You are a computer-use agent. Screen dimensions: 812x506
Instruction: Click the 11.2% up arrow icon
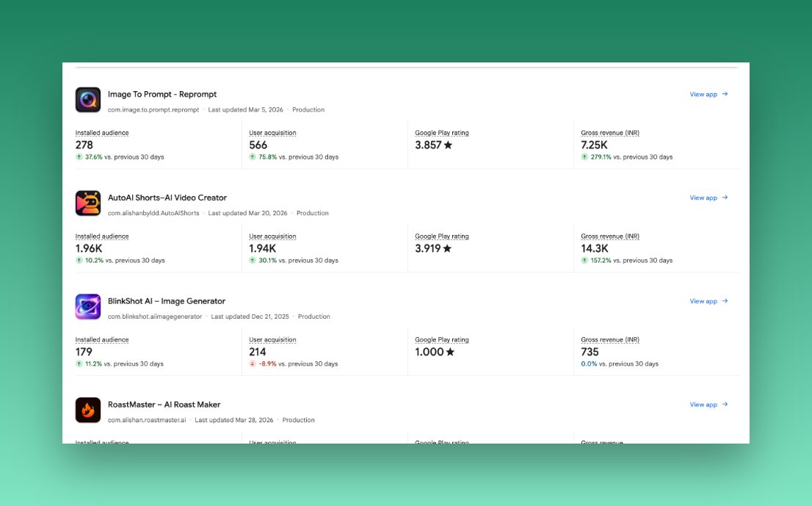pyautogui.click(x=79, y=364)
